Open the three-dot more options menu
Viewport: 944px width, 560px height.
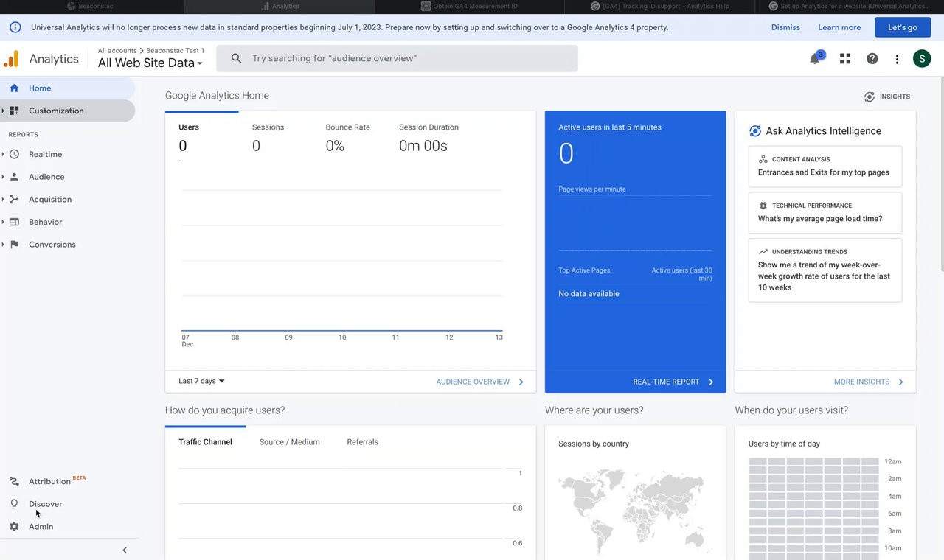coord(897,59)
